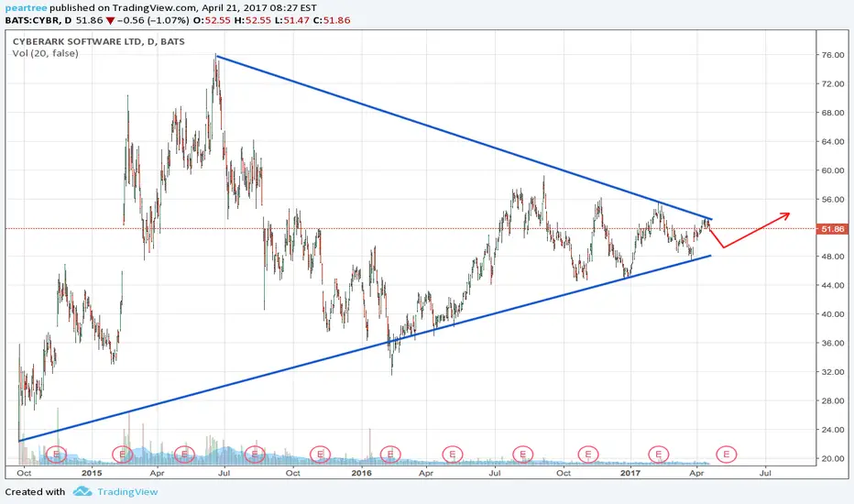Click the 60.00 price axis label
Viewport: 854px width, 504px height.
click(x=833, y=170)
